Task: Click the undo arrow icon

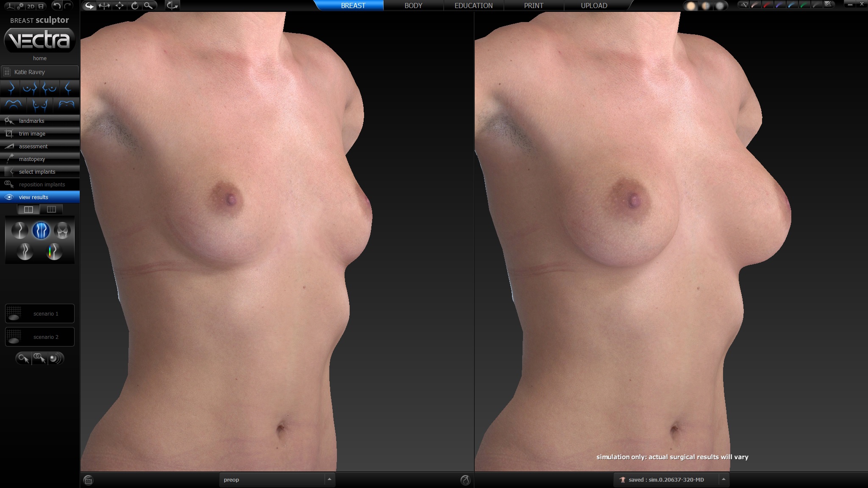Action: point(56,6)
